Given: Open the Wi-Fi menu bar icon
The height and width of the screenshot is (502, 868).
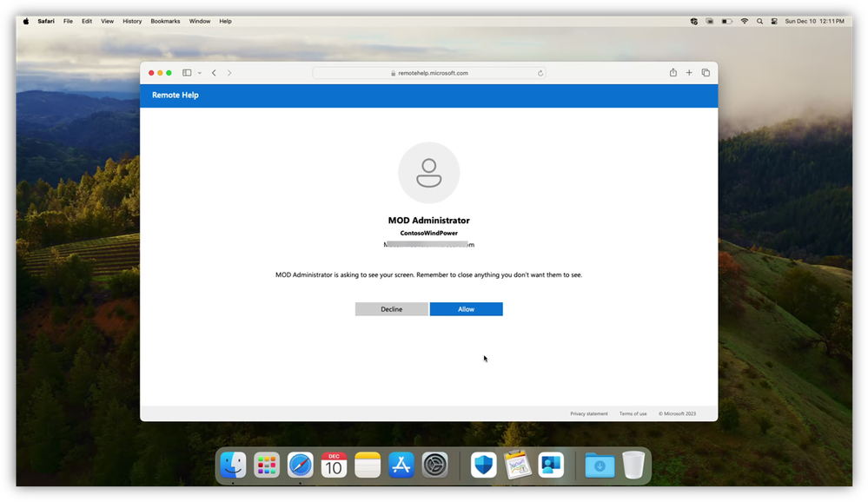Looking at the screenshot, I should click(745, 22).
